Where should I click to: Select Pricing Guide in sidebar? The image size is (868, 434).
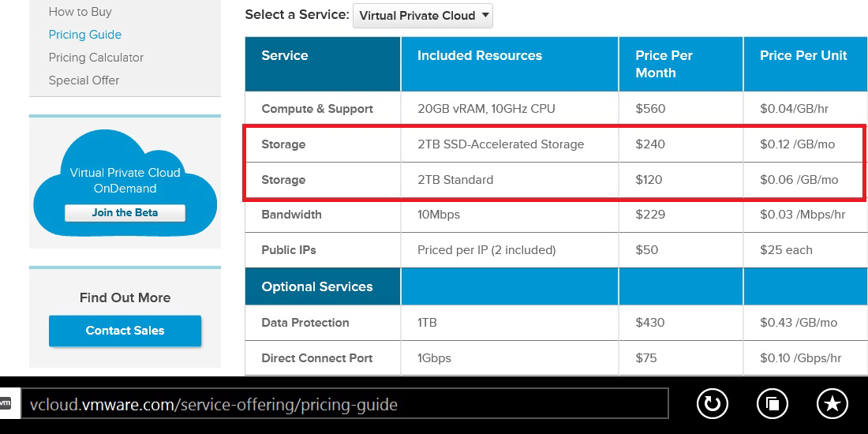tap(85, 34)
